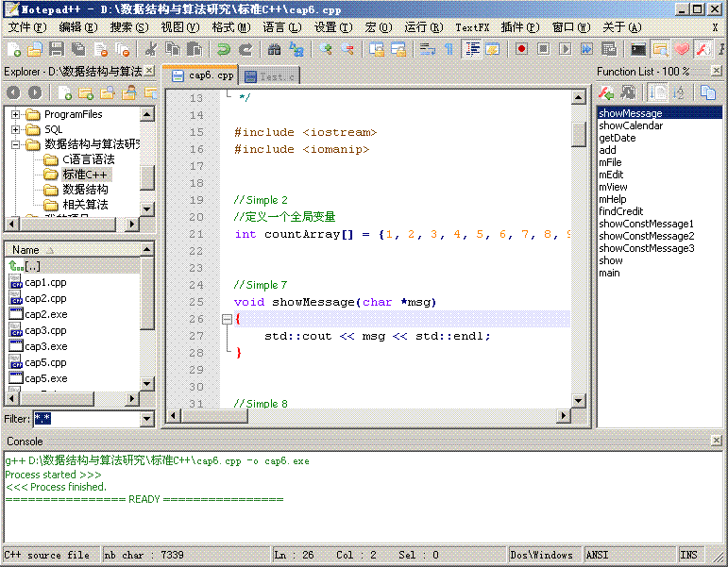Click the Zoom Out magnifier icon
This screenshot has width=728, height=567.
click(347, 49)
